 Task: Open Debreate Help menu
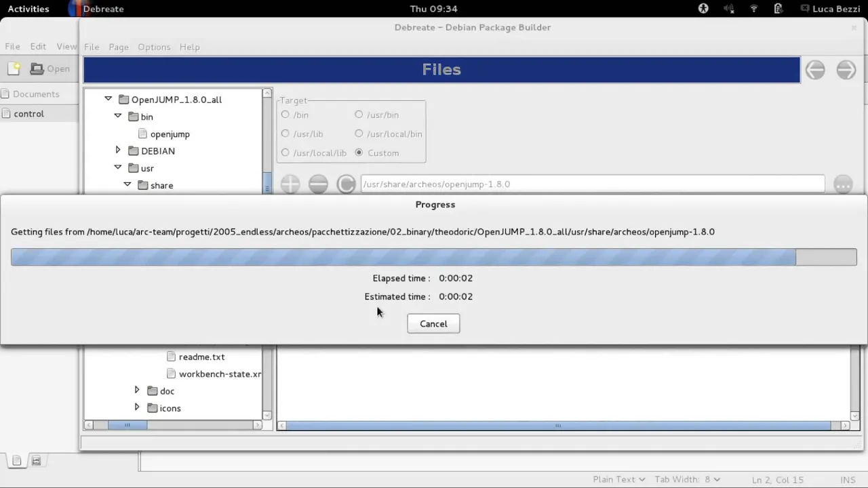[x=189, y=47]
